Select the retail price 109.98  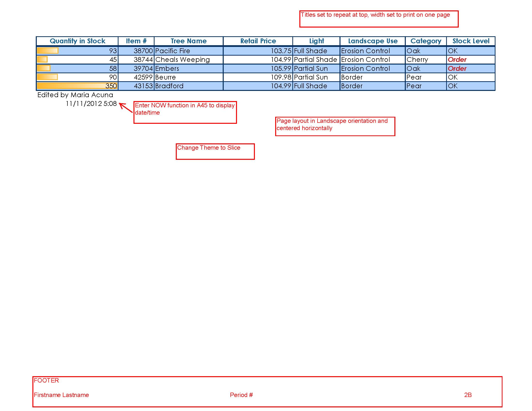tap(258, 77)
